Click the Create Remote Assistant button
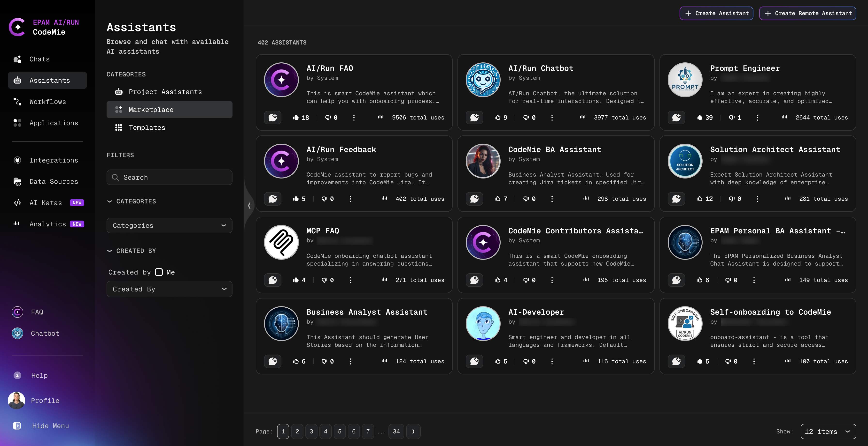Viewport: 868px width, 446px height. pyautogui.click(x=808, y=13)
